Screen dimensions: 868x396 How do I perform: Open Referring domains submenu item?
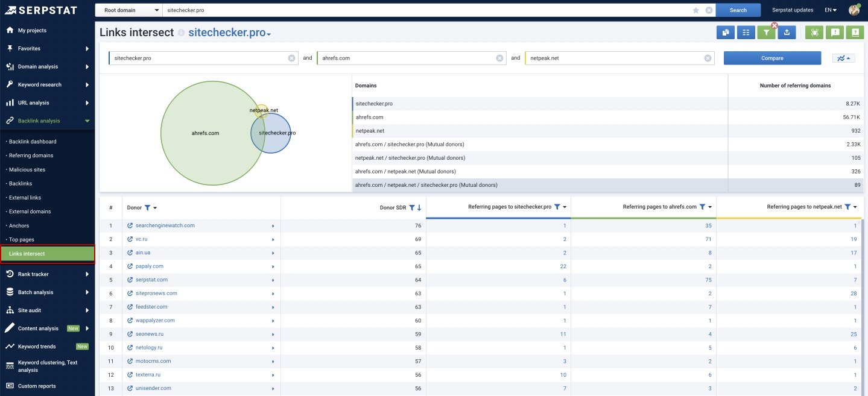31,156
